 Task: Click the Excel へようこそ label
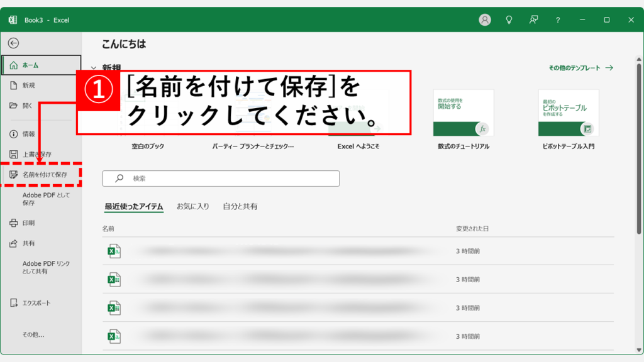pyautogui.click(x=358, y=146)
